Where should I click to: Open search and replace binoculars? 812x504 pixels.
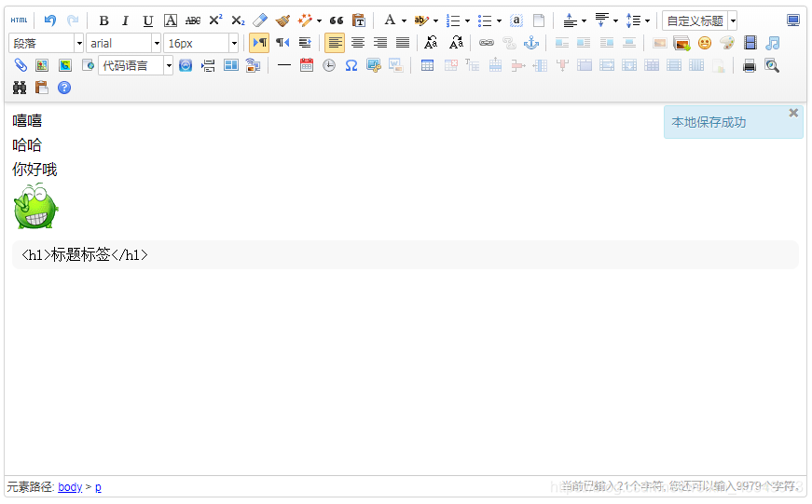point(20,88)
